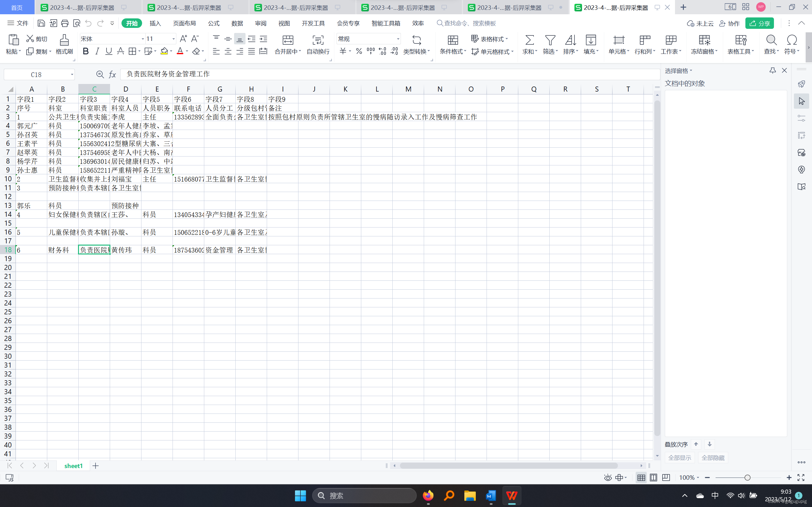
Task: Open the 页面布局 (Page Layout) ribbon tab
Action: pos(184,23)
